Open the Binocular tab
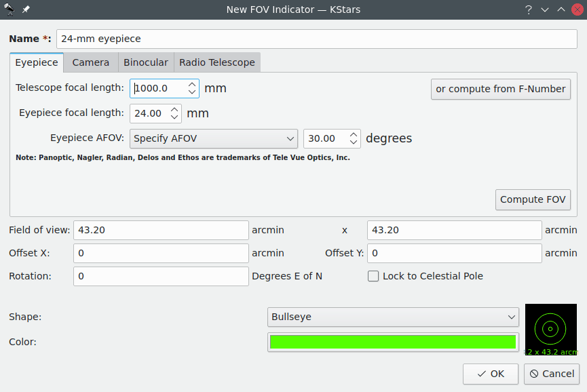Viewport: 587px width, 392px height. point(146,62)
